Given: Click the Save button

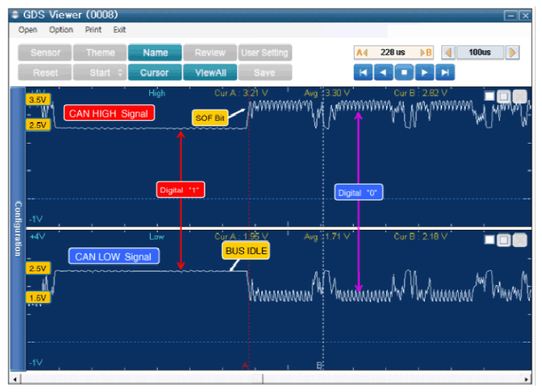Looking at the screenshot, I should (265, 73).
